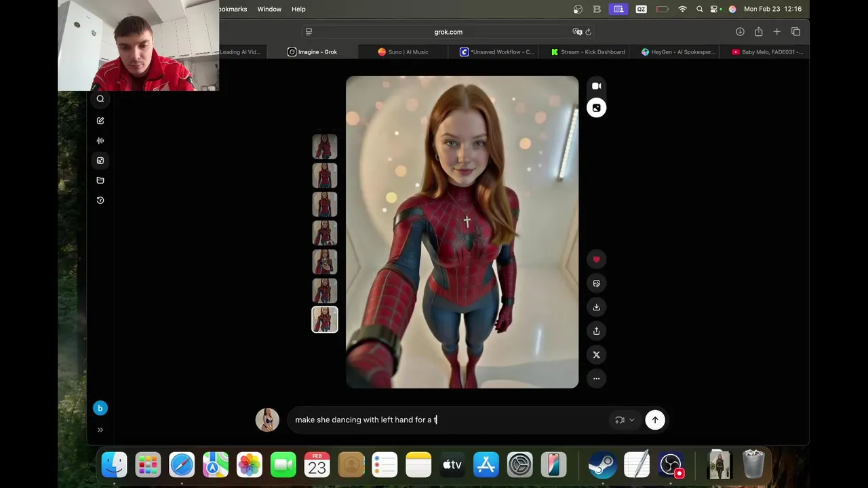Open FaceTime from the Dock
Screen dimensions: 868x488
point(283,464)
